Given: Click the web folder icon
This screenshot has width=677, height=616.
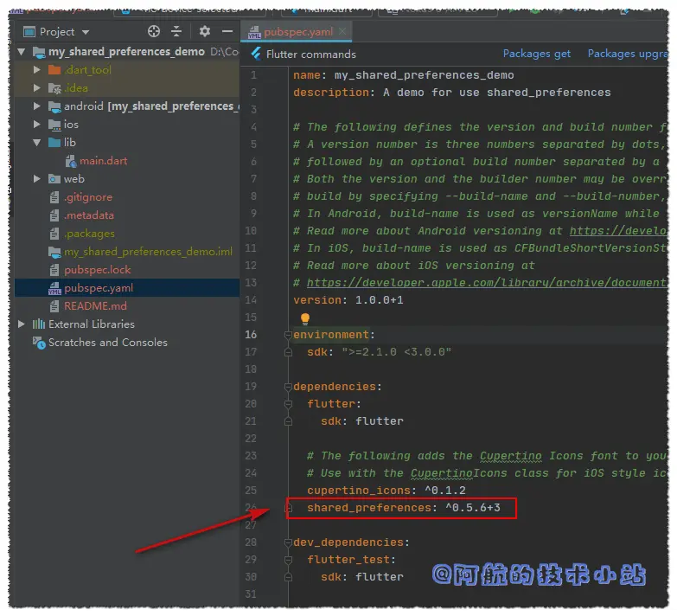Looking at the screenshot, I should [x=54, y=178].
